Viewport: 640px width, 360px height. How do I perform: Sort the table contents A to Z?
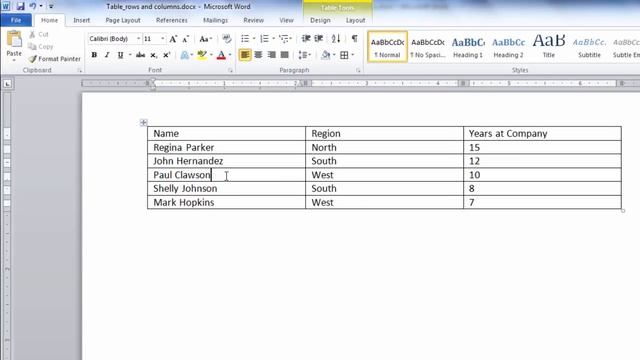[x=336, y=39]
